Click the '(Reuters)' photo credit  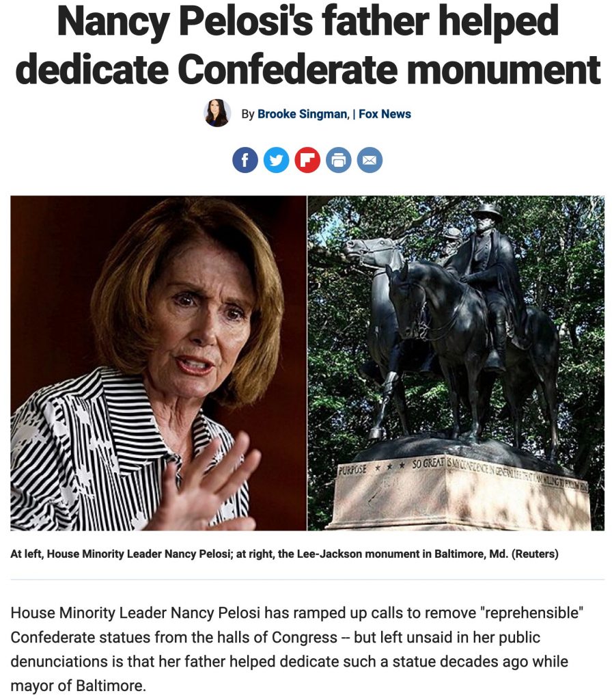(535, 554)
